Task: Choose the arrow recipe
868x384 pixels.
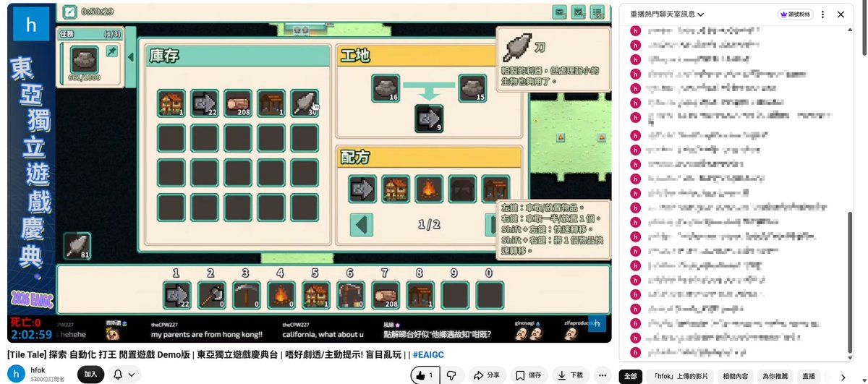Action: click(362, 189)
